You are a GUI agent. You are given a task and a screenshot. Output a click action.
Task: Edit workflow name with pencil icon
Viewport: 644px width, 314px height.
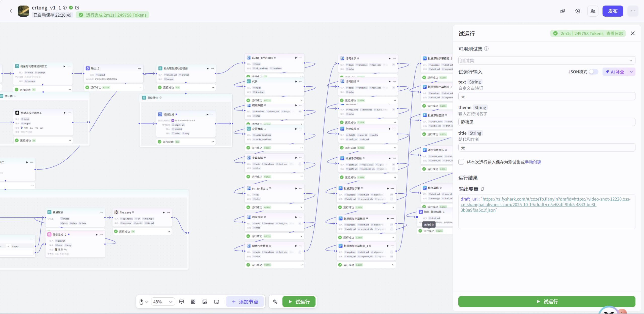pyautogui.click(x=77, y=8)
